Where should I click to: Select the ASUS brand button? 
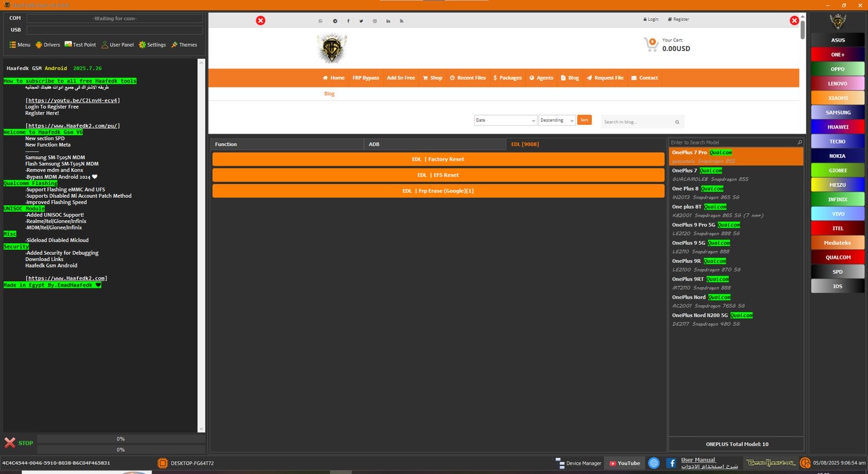click(x=838, y=40)
